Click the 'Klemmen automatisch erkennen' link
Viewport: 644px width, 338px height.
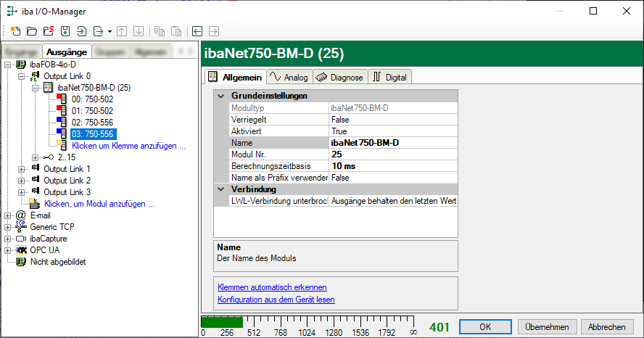pyautogui.click(x=272, y=287)
